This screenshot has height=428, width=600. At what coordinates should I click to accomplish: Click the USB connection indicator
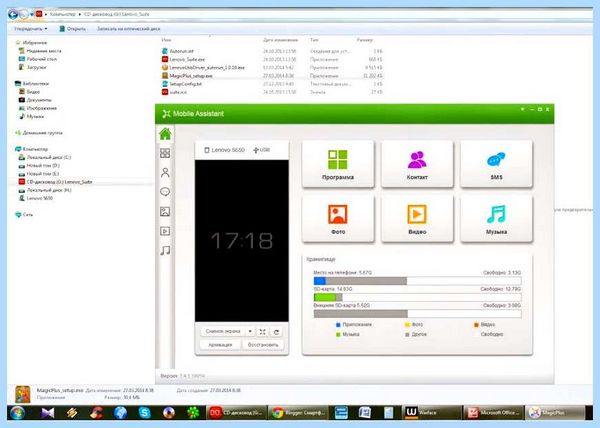(262, 150)
